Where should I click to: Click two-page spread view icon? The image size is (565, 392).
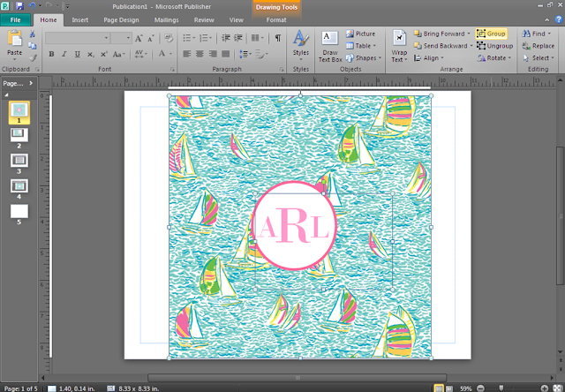tap(449, 388)
